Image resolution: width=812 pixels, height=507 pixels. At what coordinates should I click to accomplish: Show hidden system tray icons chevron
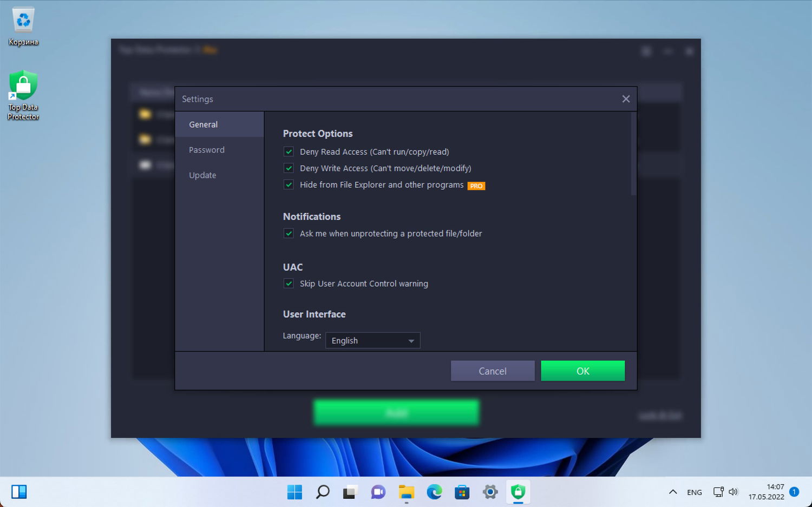pos(673,492)
